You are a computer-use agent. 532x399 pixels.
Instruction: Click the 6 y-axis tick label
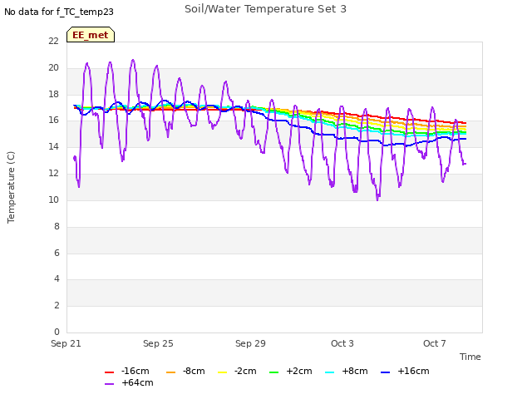pos(57,253)
